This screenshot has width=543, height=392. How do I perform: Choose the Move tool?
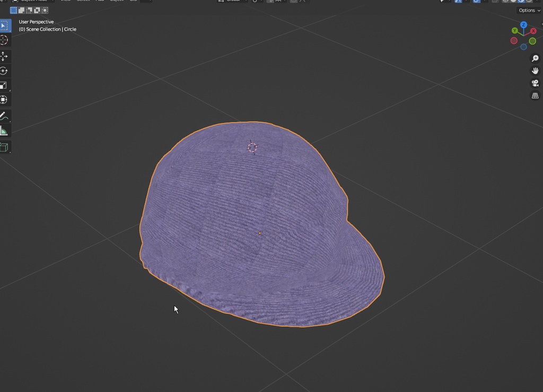(4, 56)
